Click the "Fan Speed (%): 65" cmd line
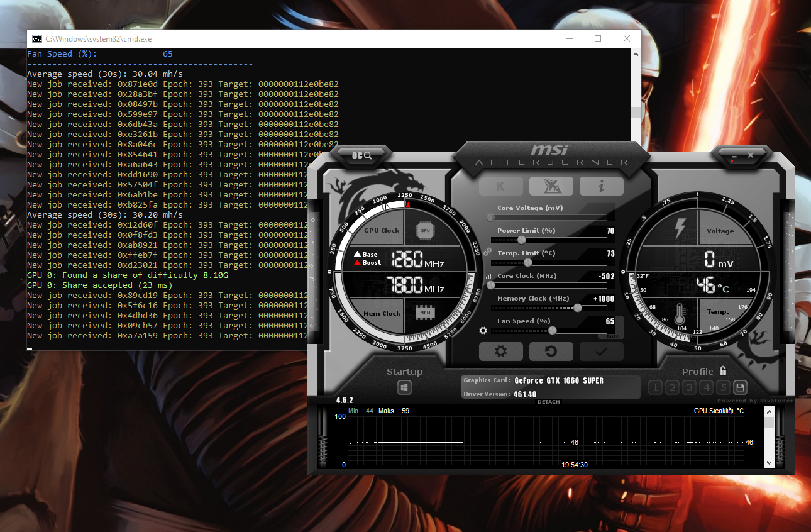 [x=100, y=54]
